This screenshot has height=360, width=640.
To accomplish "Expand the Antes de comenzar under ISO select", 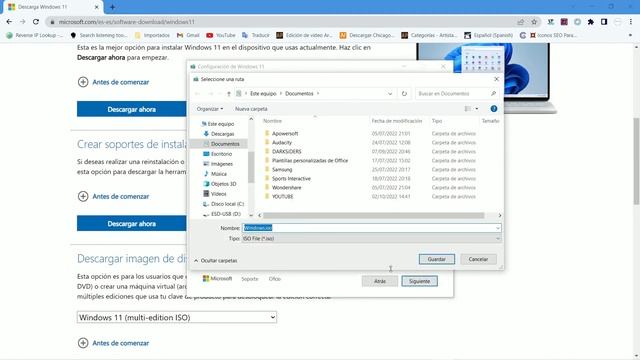I will pos(113,343).
